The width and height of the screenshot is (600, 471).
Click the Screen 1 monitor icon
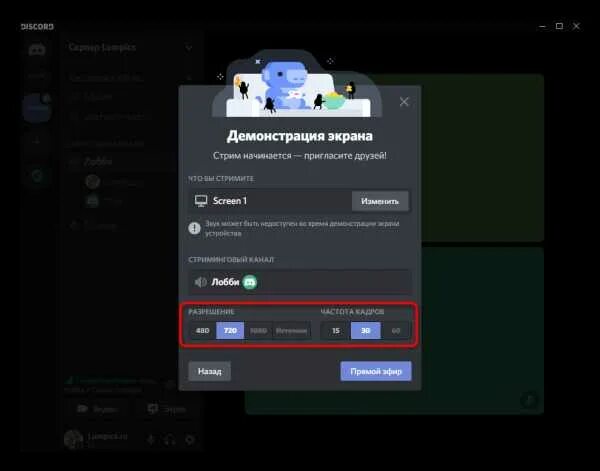201,201
